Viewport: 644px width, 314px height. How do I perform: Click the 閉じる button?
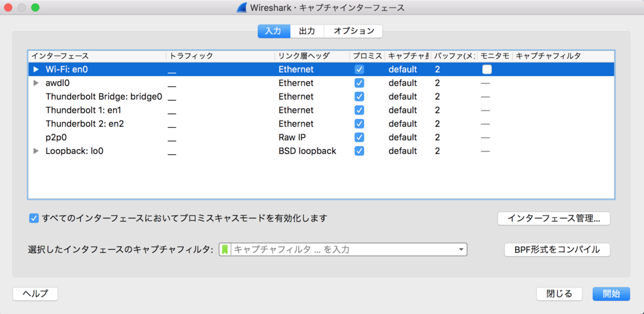pos(559,294)
